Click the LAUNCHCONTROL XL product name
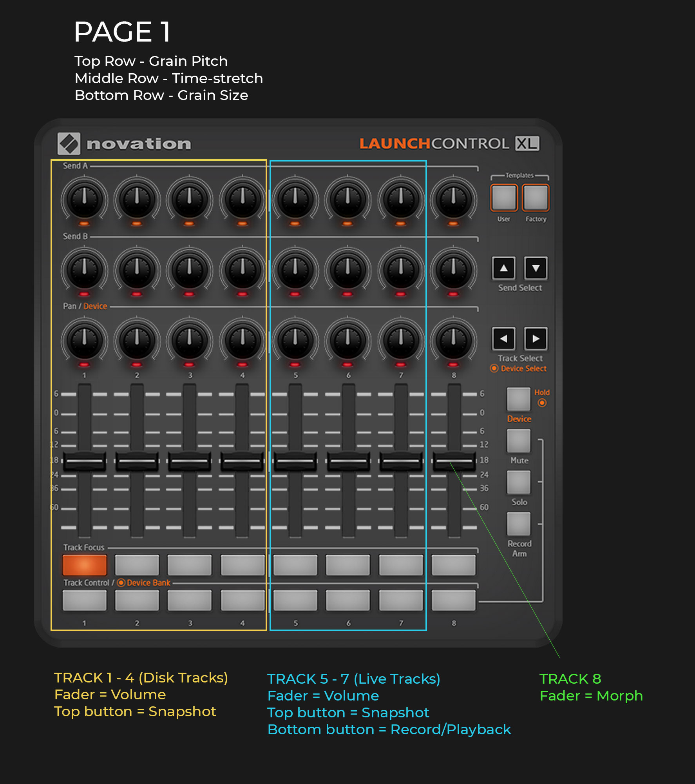This screenshot has width=695, height=784. pyautogui.click(x=449, y=143)
